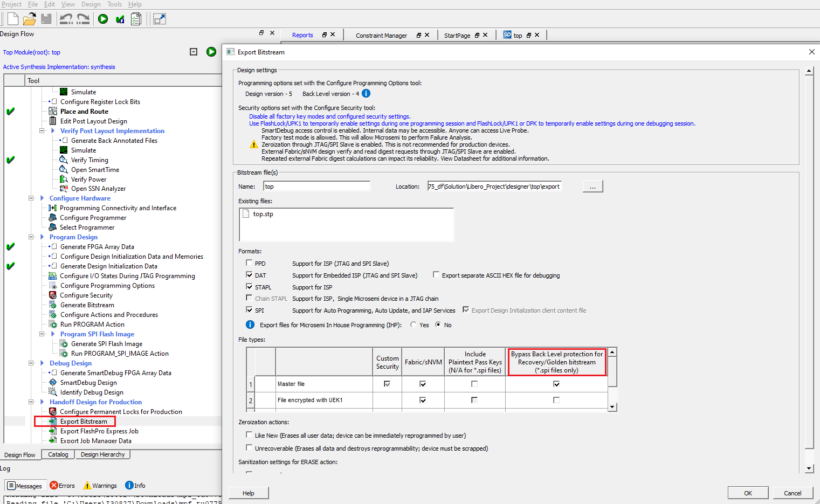The width and height of the screenshot is (820, 504).
Task: Click the Save floppy disk icon
Action: point(46,19)
